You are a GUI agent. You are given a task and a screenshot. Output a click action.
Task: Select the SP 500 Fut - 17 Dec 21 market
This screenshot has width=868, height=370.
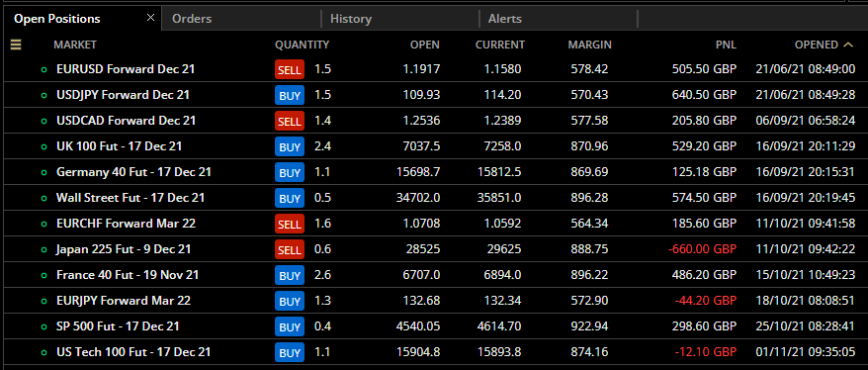(x=118, y=325)
